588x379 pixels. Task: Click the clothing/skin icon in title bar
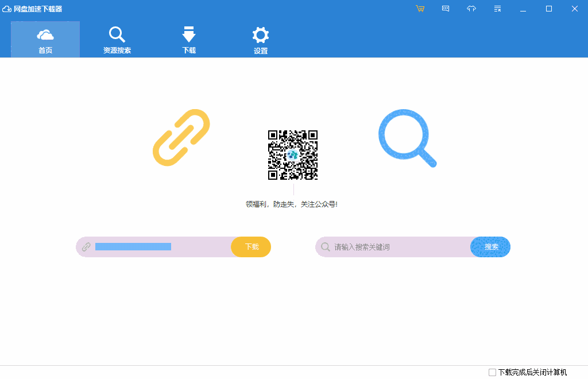(471, 9)
